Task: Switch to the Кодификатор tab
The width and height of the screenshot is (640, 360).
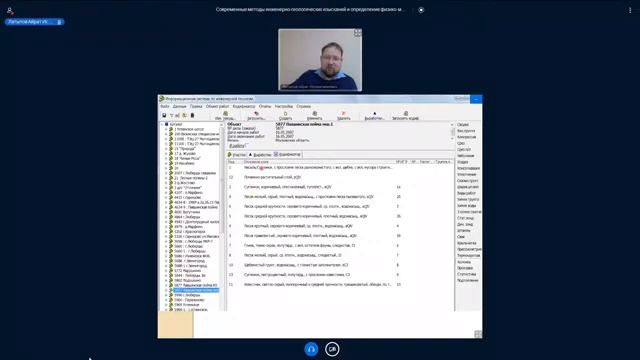Action: 287,155
